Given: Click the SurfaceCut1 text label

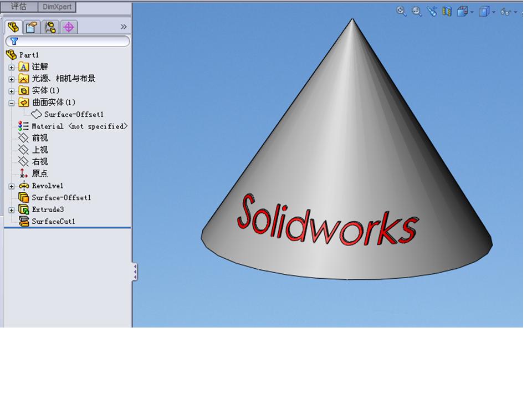Looking at the screenshot, I should tap(53, 221).
